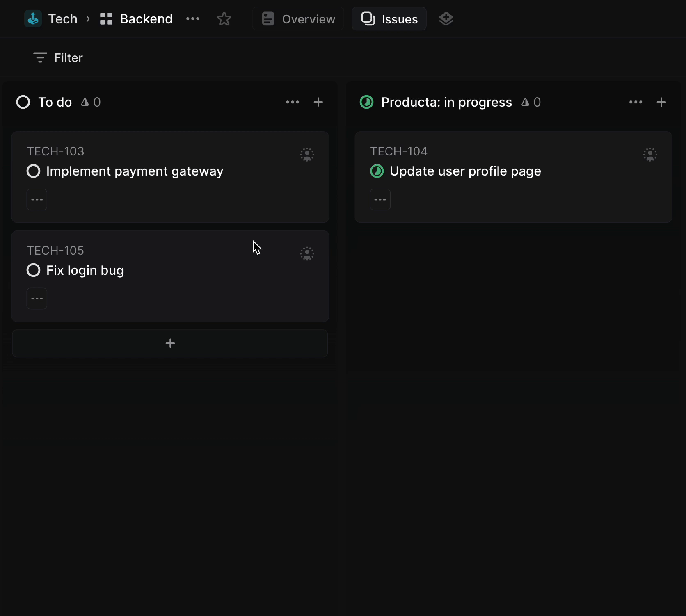
Task: Switch to the Overview tab
Action: coord(298,19)
